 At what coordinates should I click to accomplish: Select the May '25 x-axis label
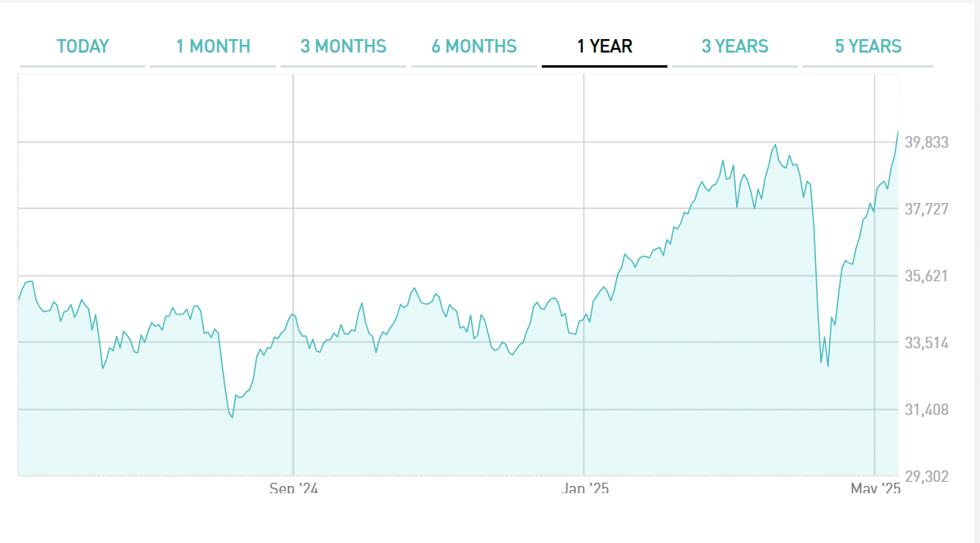(875, 488)
